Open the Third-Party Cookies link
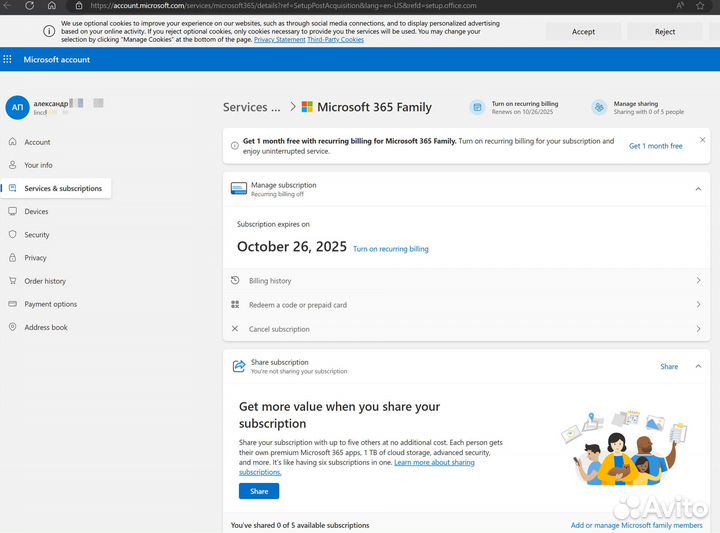The height and width of the screenshot is (533, 720). (x=335, y=40)
